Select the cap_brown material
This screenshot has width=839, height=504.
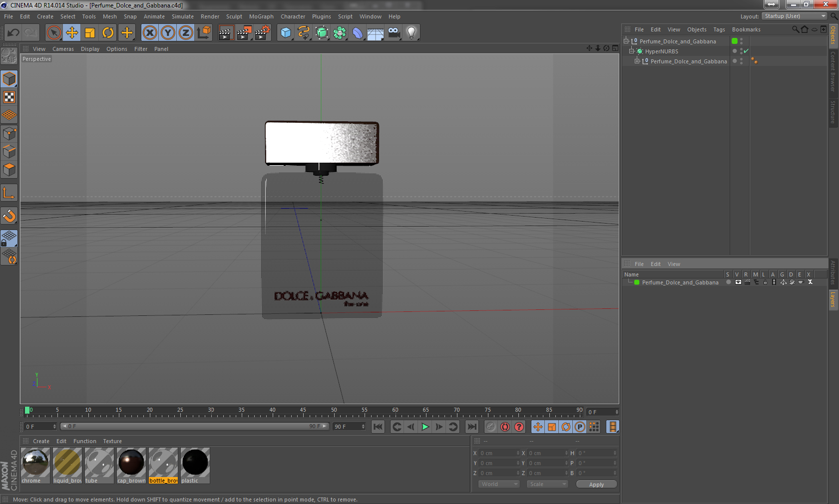tap(131, 465)
